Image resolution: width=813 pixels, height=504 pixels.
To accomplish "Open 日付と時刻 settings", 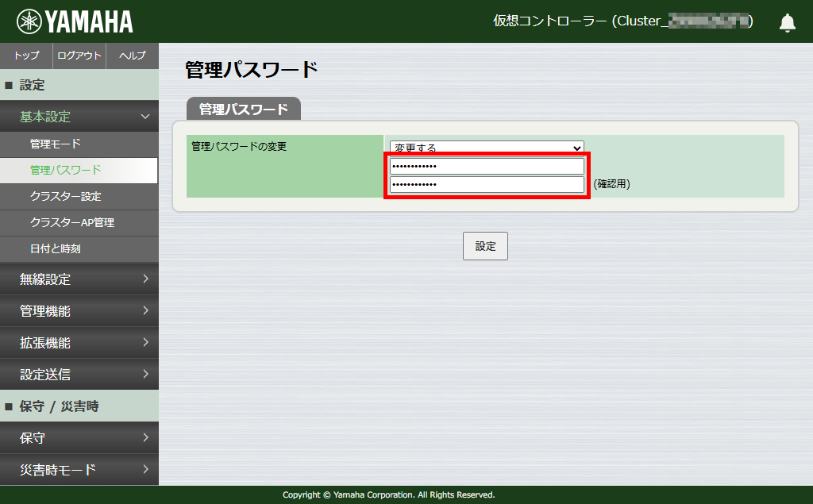I will coord(79,249).
